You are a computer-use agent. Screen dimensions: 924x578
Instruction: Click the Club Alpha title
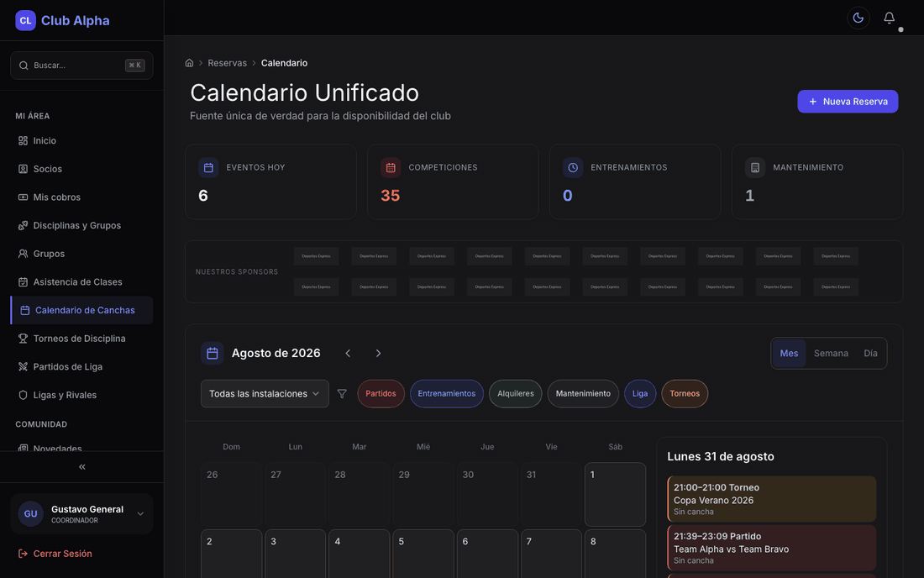click(76, 21)
